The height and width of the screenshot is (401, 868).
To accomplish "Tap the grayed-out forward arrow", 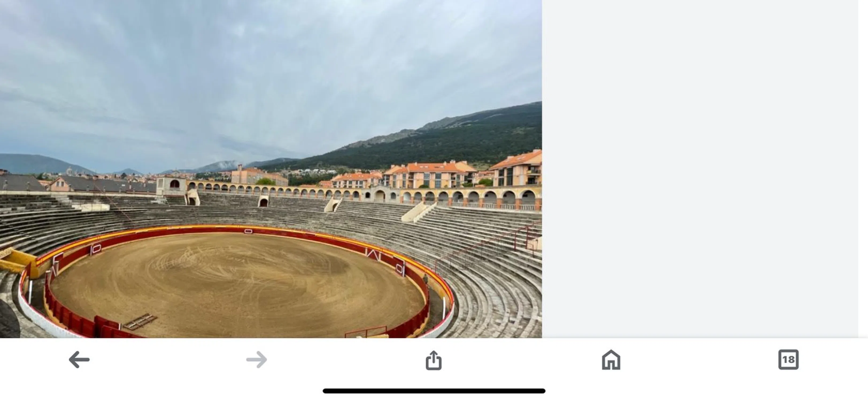I will 256,360.
